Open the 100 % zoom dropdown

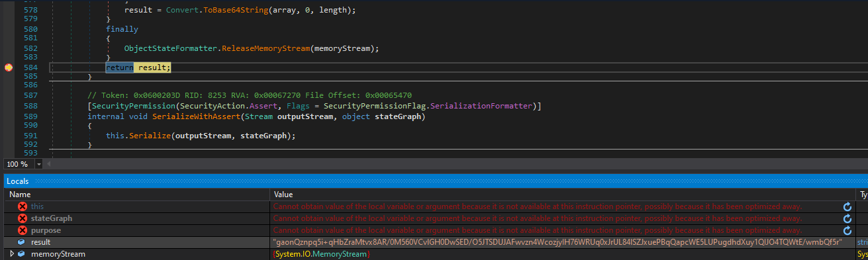(39, 163)
